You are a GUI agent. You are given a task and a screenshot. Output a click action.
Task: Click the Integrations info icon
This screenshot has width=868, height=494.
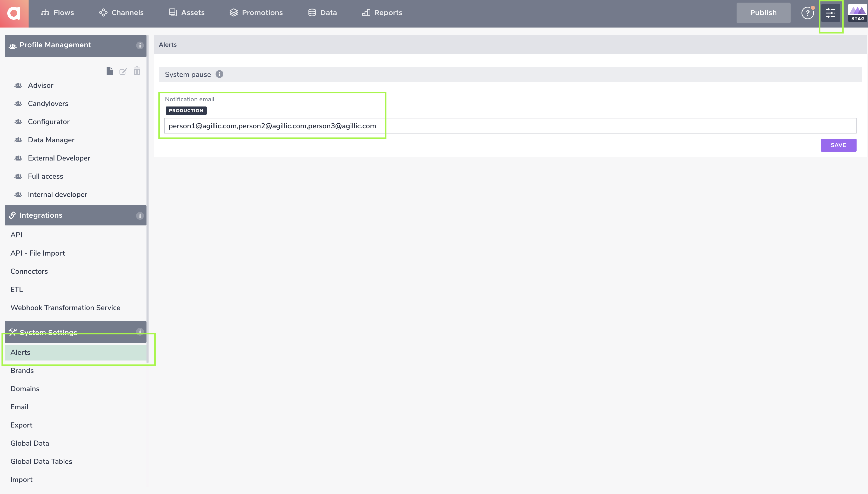[140, 216]
